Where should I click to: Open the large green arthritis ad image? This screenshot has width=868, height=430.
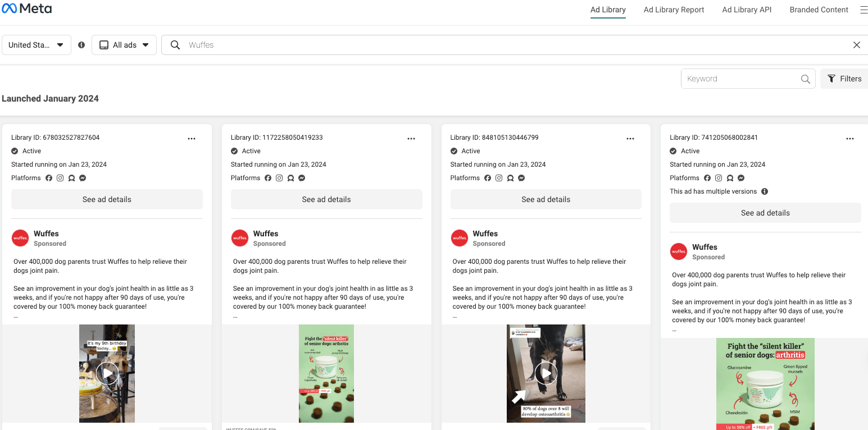coord(765,384)
